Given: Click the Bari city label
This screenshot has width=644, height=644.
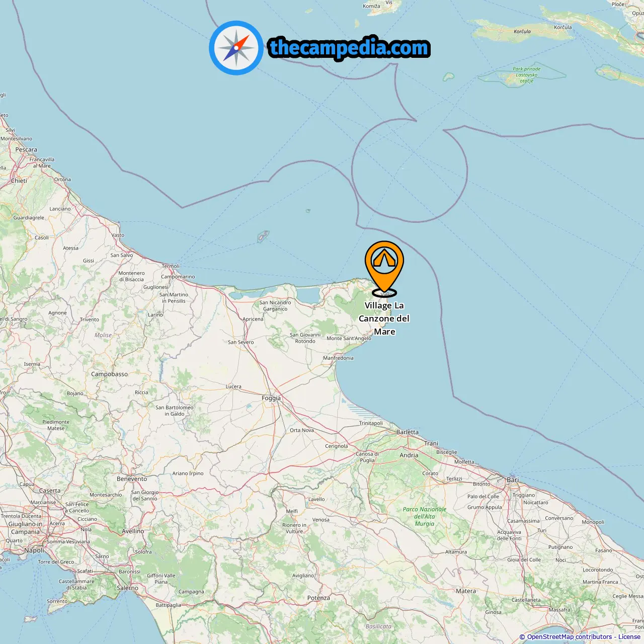Looking at the screenshot, I should click(513, 479).
